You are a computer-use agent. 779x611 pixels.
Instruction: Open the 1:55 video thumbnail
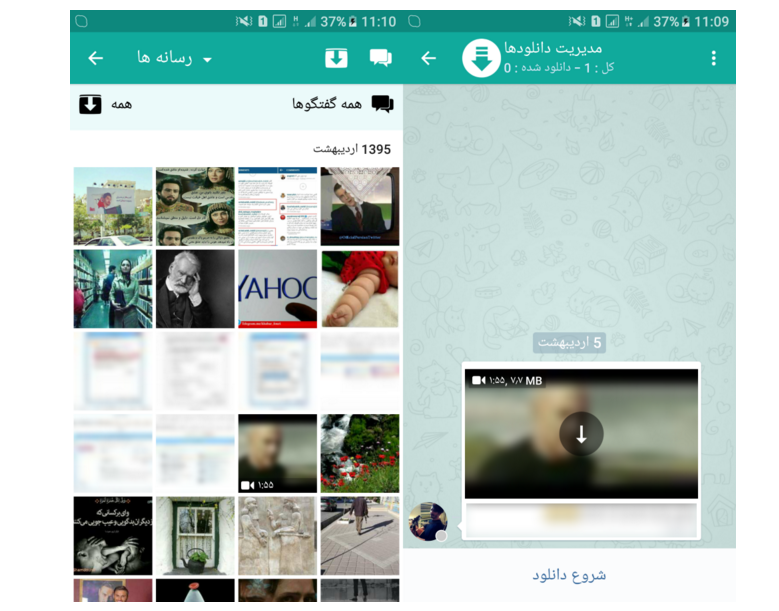277,453
